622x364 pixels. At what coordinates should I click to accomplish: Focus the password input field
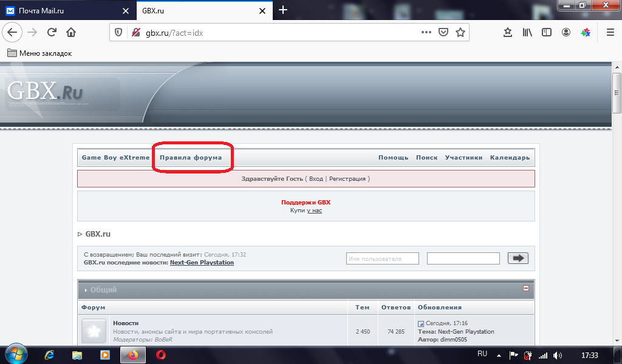click(x=463, y=258)
